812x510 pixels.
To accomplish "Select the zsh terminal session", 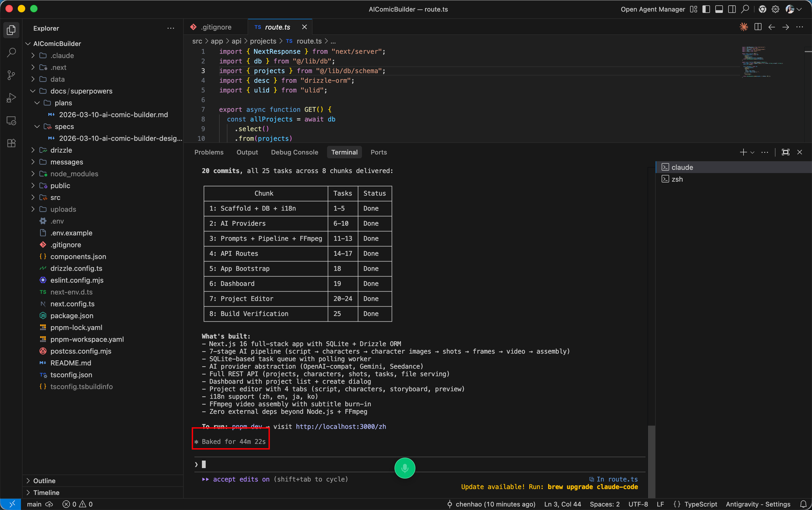I will [x=677, y=179].
